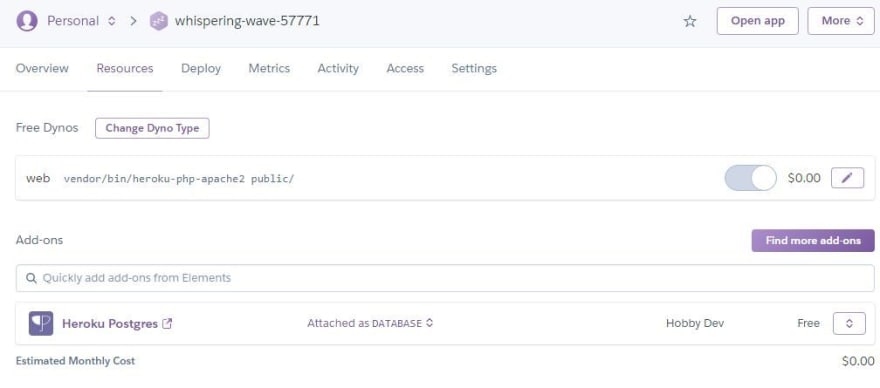Click the Hobby Dev plan label
The width and height of the screenshot is (880, 388).
click(695, 323)
